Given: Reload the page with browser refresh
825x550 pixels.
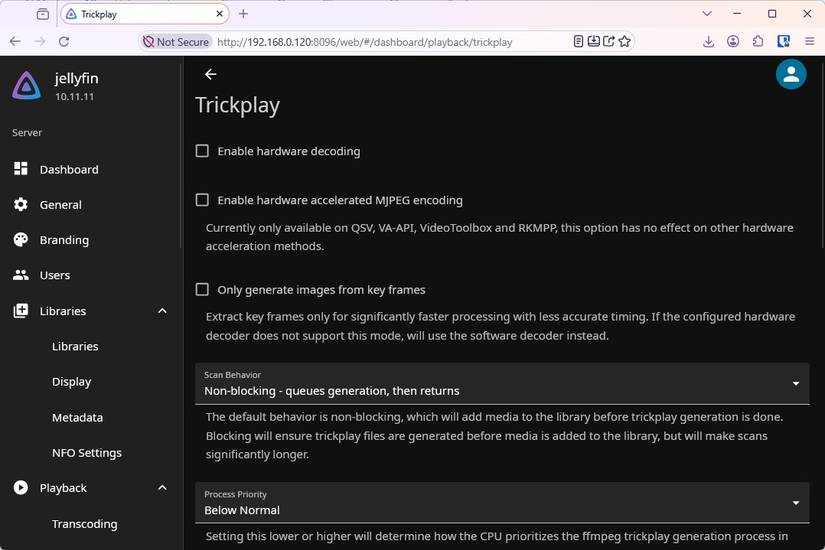Looking at the screenshot, I should pyautogui.click(x=64, y=42).
